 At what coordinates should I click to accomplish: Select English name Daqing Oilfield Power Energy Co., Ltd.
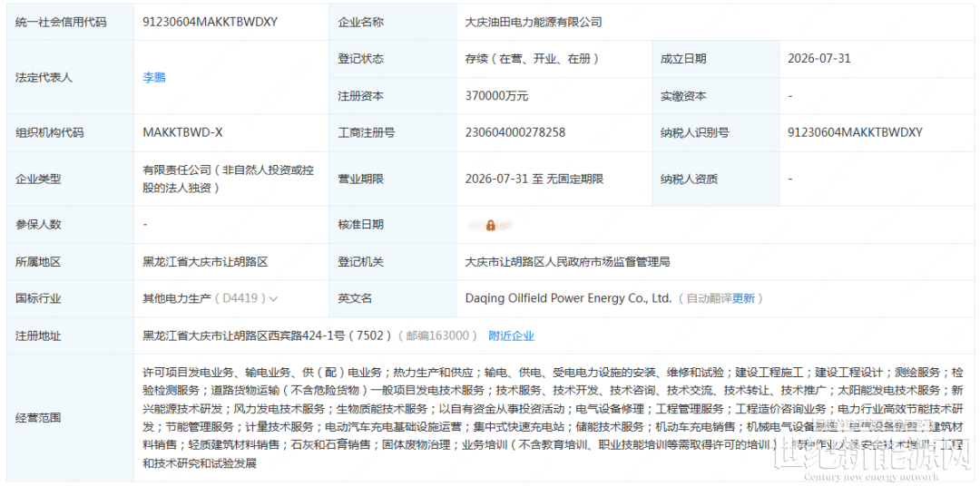point(568,298)
